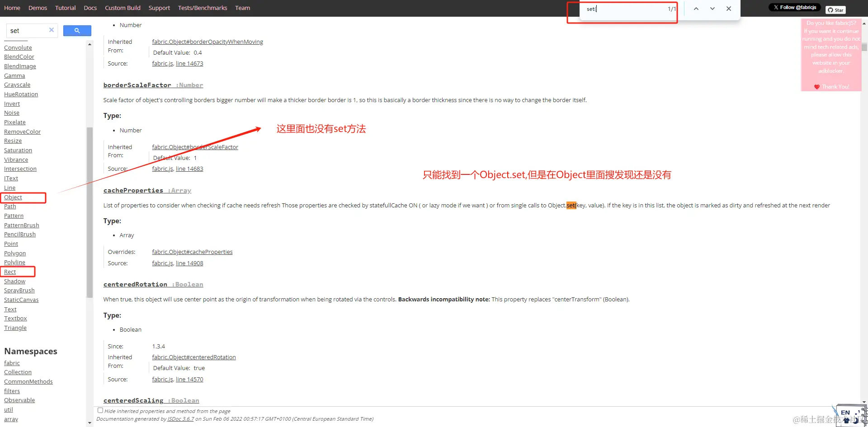
Task: Open the JSDoc 3.6.7 footer link
Action: [x=181, y=419]
